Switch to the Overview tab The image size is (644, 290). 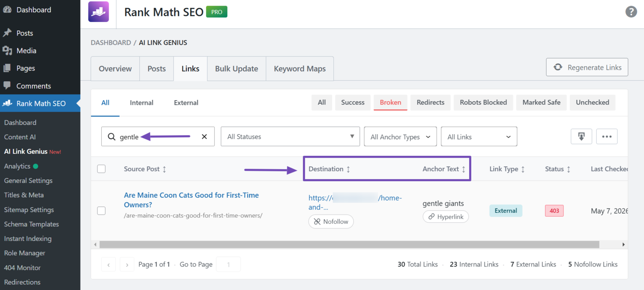tap(115, 68)
